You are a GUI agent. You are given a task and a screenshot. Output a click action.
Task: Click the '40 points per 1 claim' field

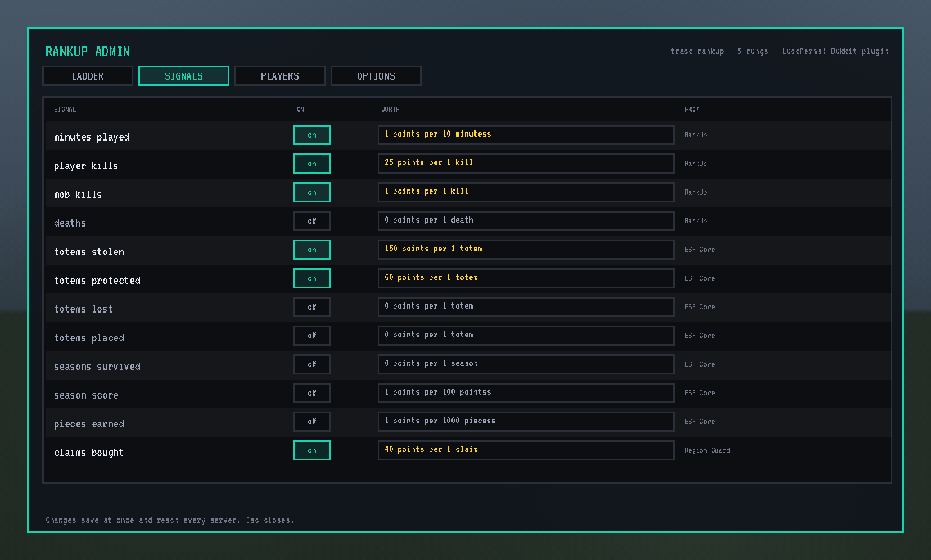pyautogui.click(x=526, y=450)
